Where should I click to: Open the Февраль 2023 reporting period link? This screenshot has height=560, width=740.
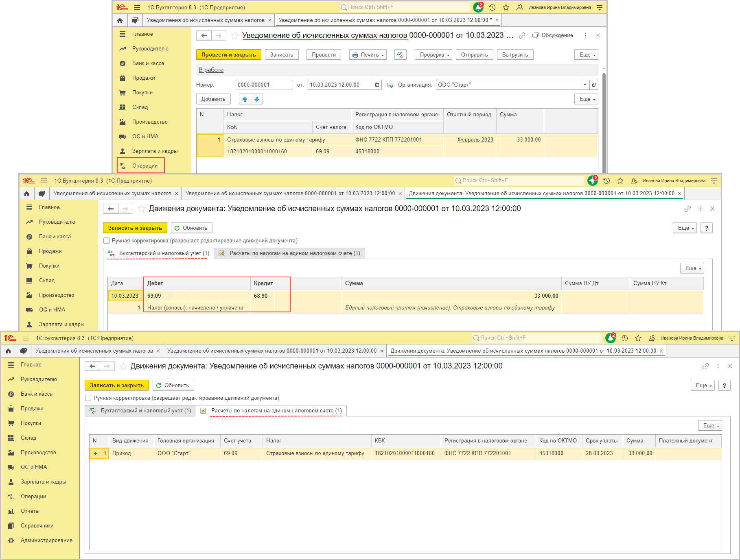475,140
